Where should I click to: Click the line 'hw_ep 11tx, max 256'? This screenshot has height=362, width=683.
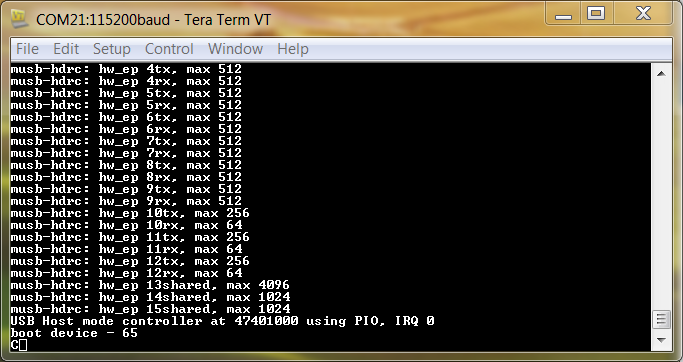[130, 237]
